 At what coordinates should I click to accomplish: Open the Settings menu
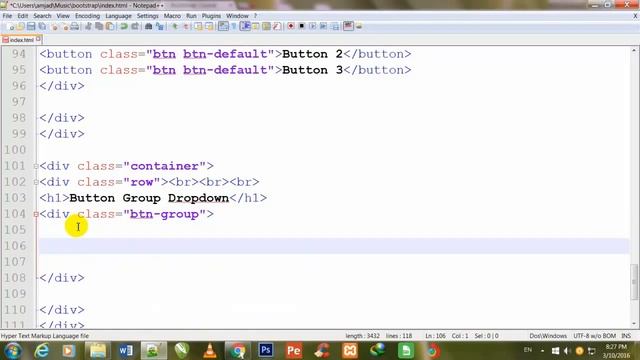click(x=147, y=16)
